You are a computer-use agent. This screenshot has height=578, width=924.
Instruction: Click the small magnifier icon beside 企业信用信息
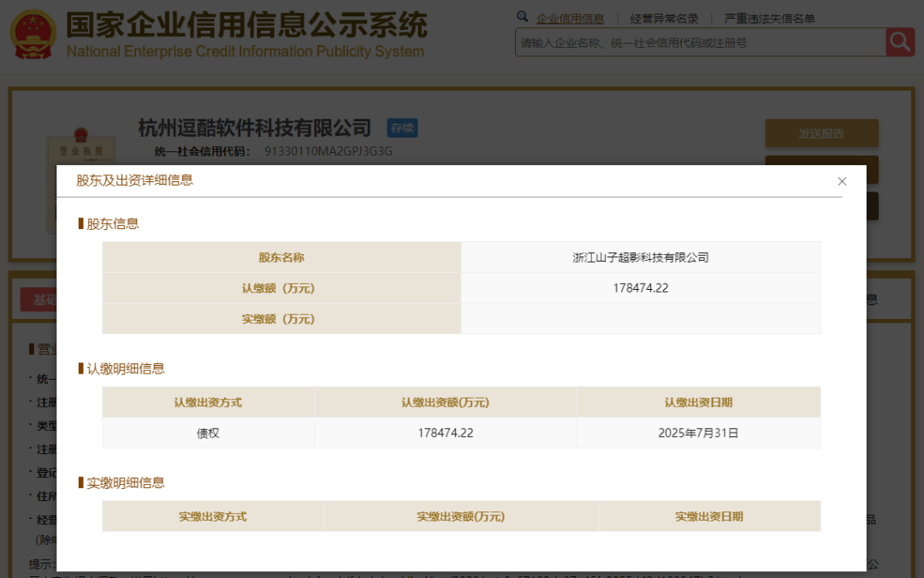point(523,17)
